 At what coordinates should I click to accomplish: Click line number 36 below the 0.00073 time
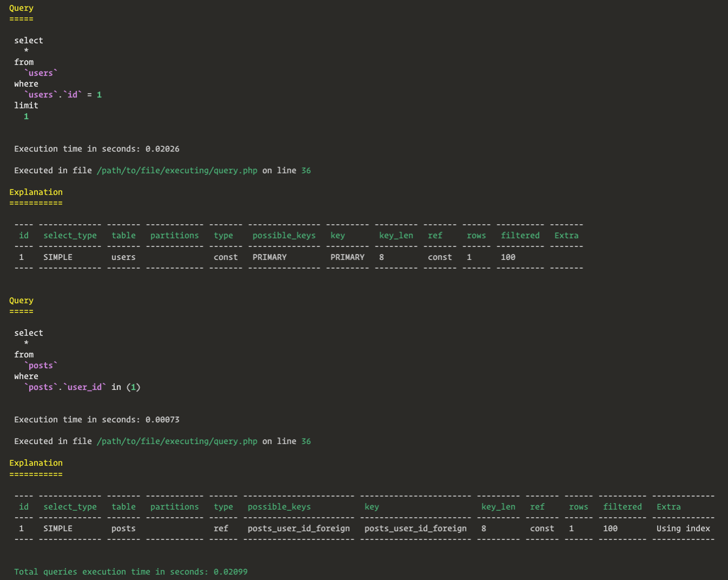[x=306, y=441]
